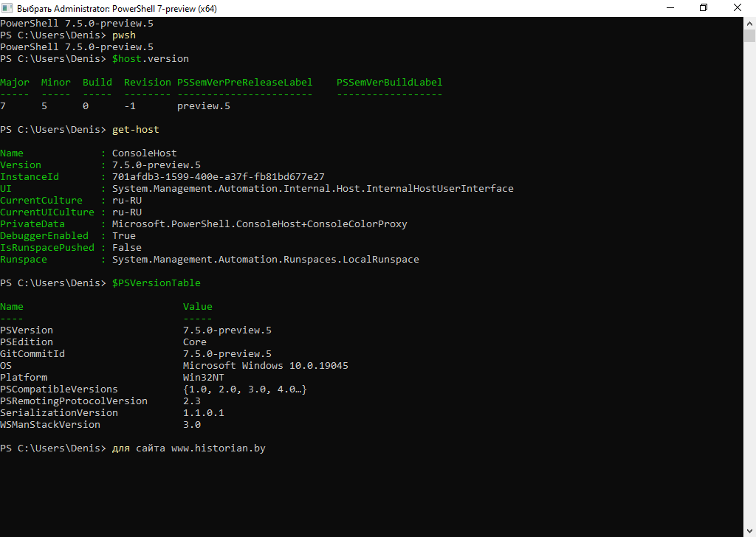The image size is (756, 537).
Task: Click the scrollbar up arrow
Action: pyautogui.click(x=749, y=23)
